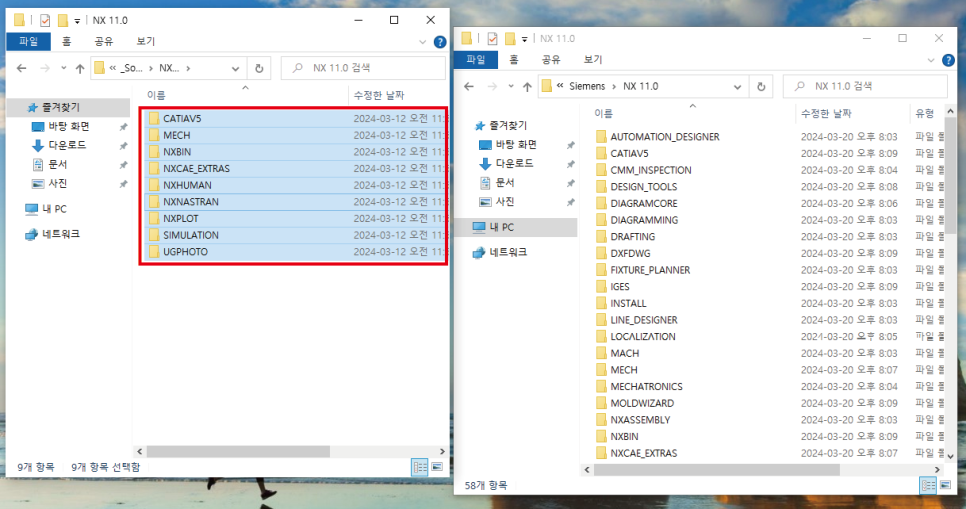
Task: Select AUTOMATION_DESIGNER folder in right window
Action: pos(665,137)
